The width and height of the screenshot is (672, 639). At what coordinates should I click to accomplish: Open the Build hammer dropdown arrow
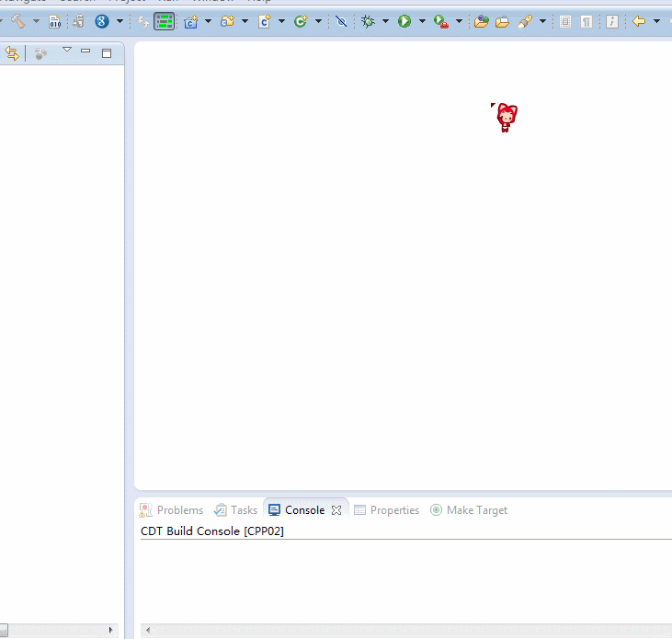click(36, 21)
